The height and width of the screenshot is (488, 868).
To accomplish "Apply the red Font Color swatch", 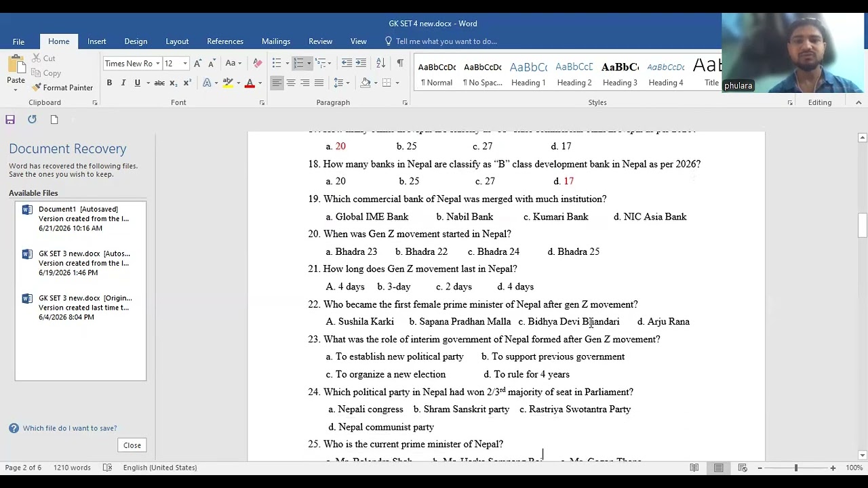I will point(250,83).
